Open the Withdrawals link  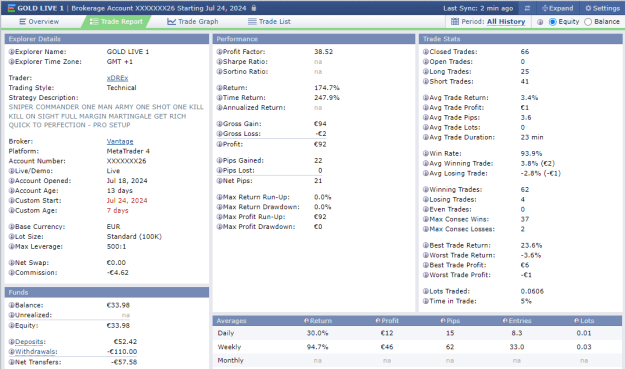coord(36,352)
